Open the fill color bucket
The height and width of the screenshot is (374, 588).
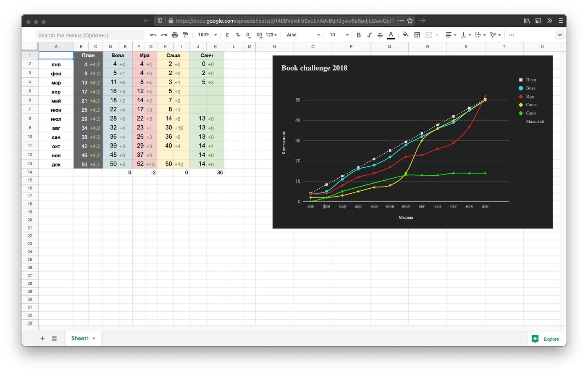coord(405,35)
